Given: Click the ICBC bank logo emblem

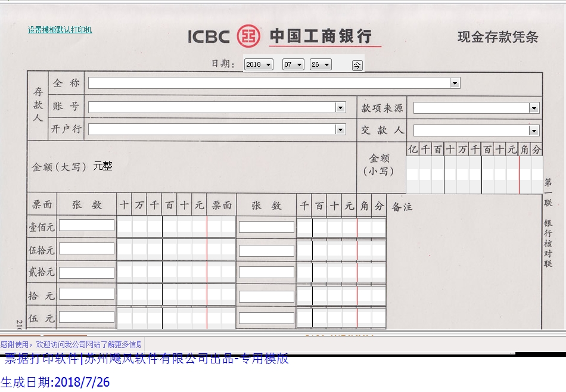Looking at the screenshot, I should coord(248,36).
